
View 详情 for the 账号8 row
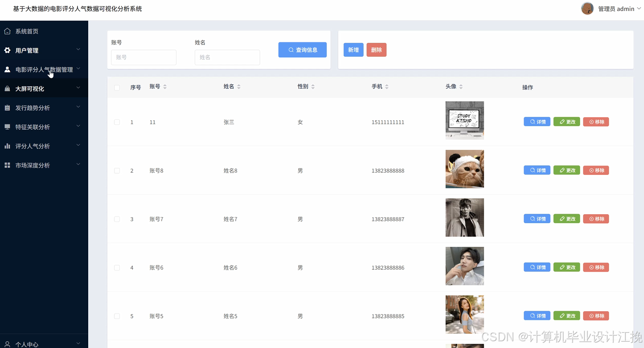[537, 171]
